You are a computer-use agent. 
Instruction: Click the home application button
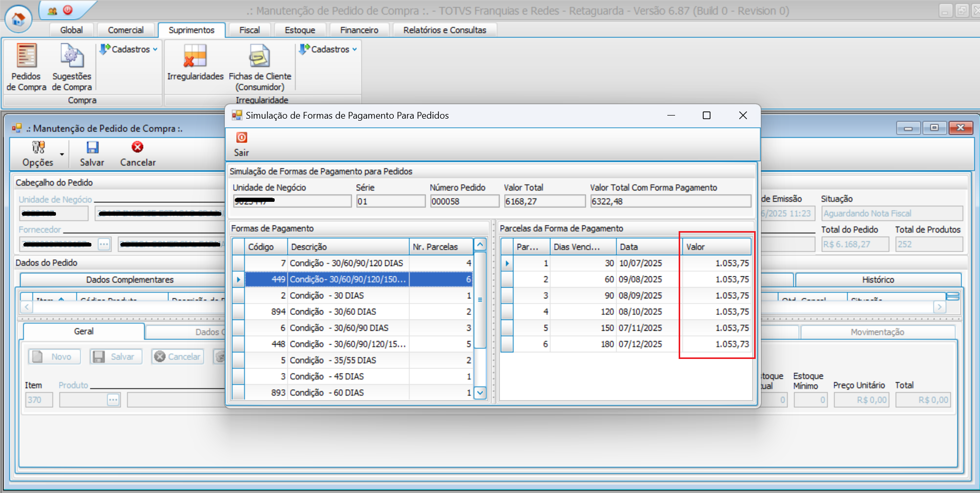(x=18, y=20)
